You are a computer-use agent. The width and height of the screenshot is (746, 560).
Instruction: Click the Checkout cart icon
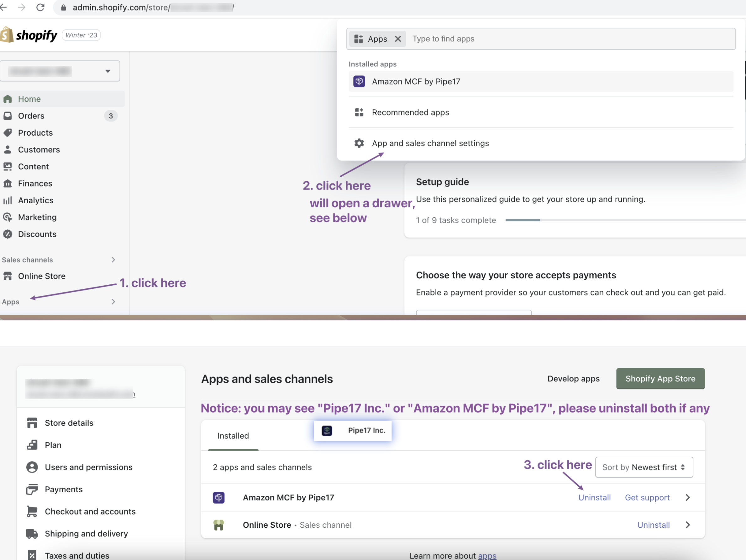coord(32,512)
